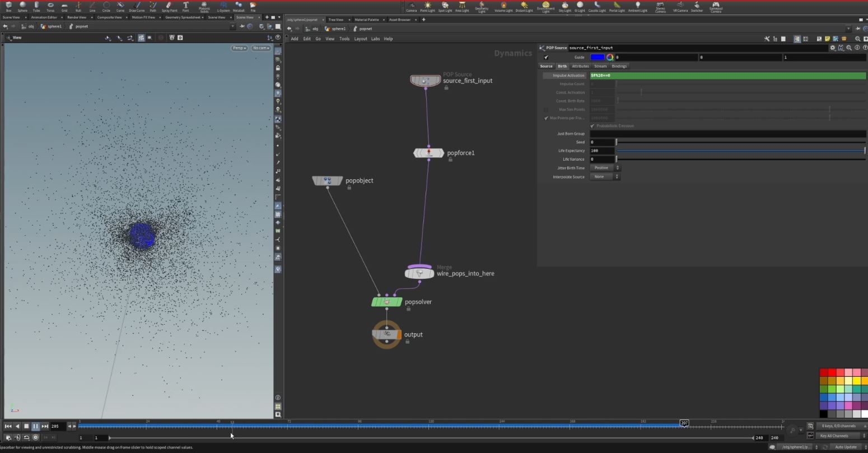This screenshot has width=868, height=453.
Task: Enable the Max Sim Points checkbox
Action: 546,109
